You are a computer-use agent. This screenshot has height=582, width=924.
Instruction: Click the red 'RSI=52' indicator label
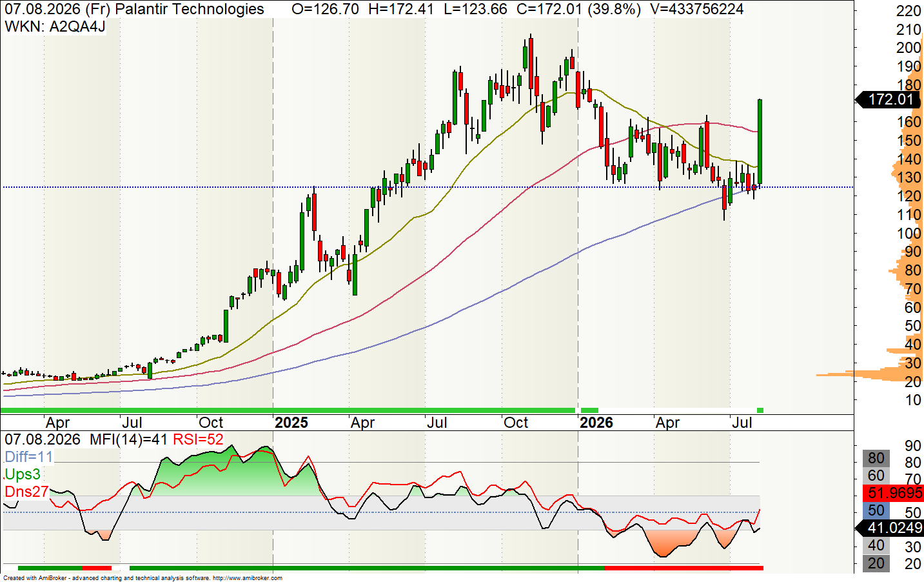pos(199,440)
